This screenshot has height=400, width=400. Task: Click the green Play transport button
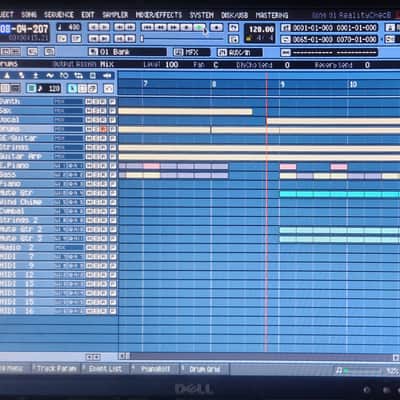pos(200,27)
